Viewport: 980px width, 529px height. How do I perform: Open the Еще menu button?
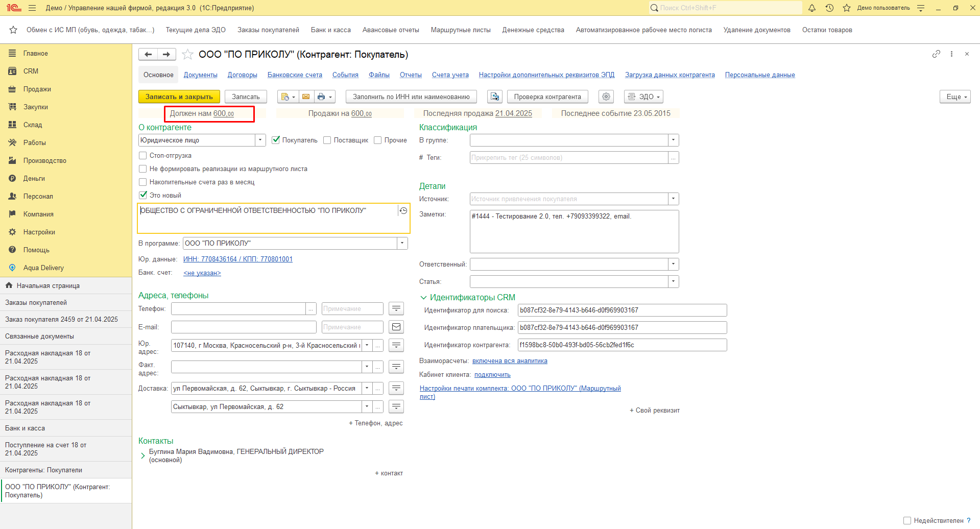click(x=955, y=97)
